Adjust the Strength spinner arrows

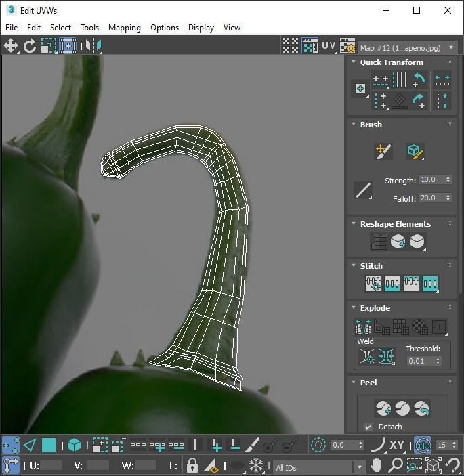point(448,179)
